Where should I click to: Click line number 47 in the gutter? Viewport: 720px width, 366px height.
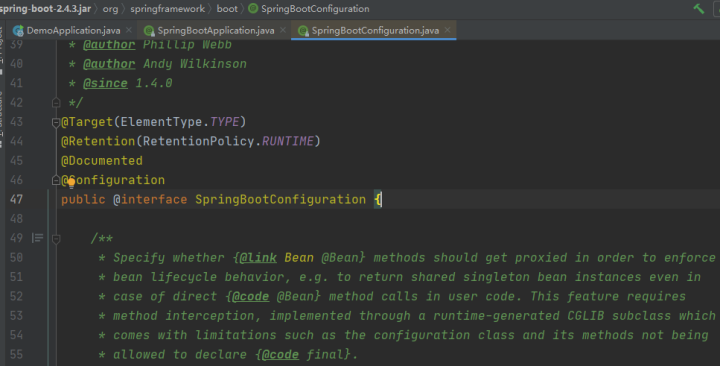click(x=17, y=199)
